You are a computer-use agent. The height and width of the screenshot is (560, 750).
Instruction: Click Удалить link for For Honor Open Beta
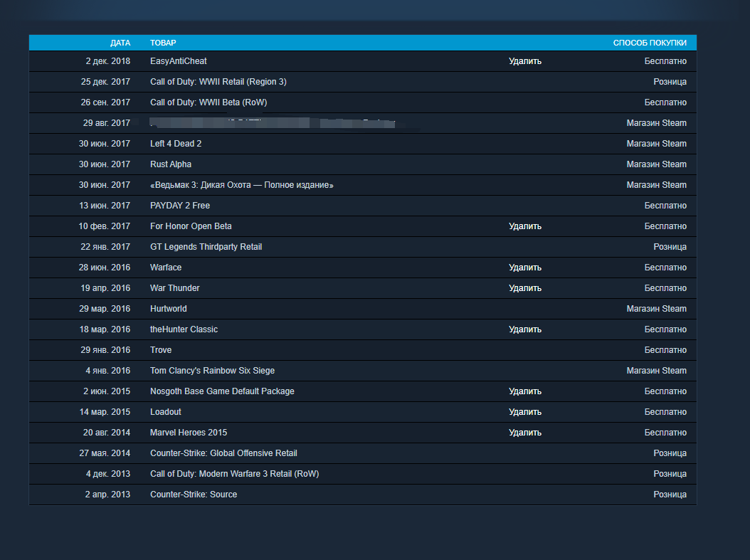[524, 226]
